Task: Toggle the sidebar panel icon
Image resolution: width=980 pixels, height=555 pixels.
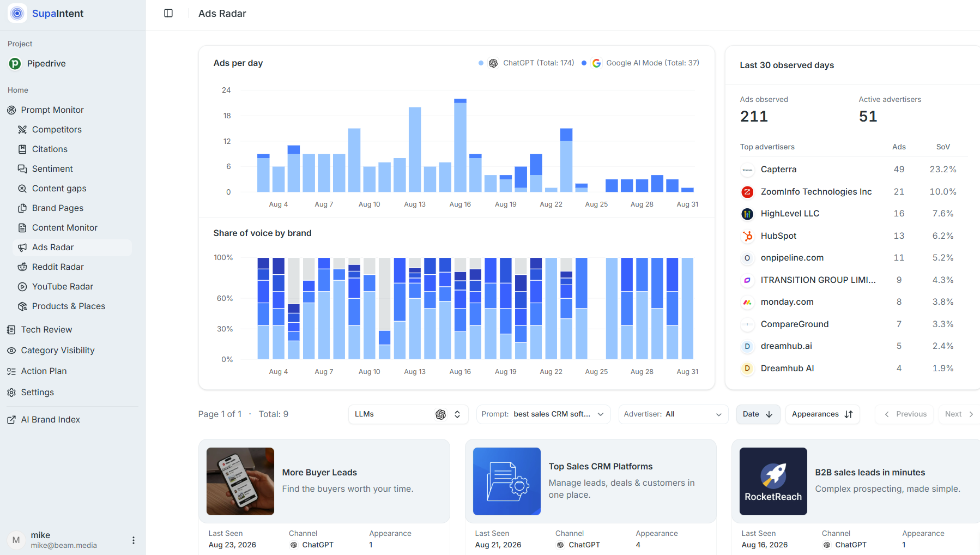Action: pyautogui.click(x=168, y=13)
